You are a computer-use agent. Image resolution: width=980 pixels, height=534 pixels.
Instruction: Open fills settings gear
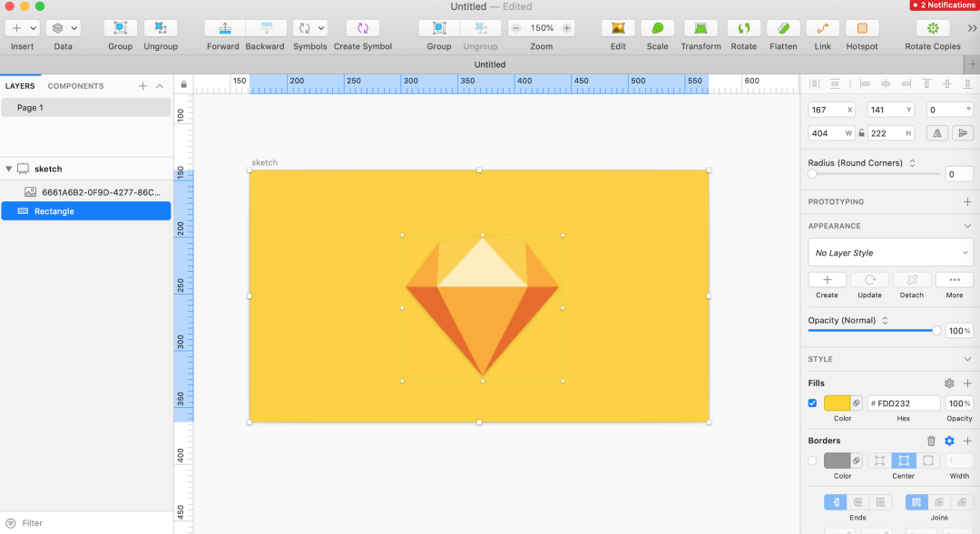[x=949, y=384]
